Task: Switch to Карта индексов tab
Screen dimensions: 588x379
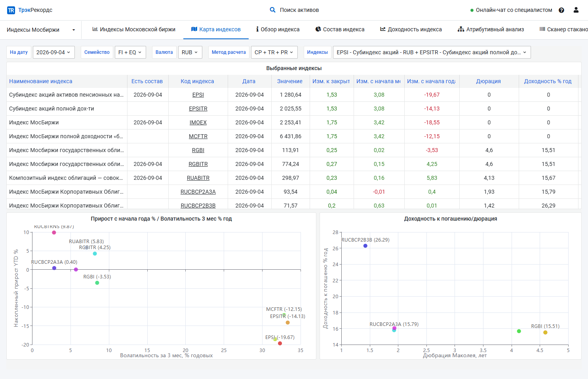Action: (x=216, y=29)
